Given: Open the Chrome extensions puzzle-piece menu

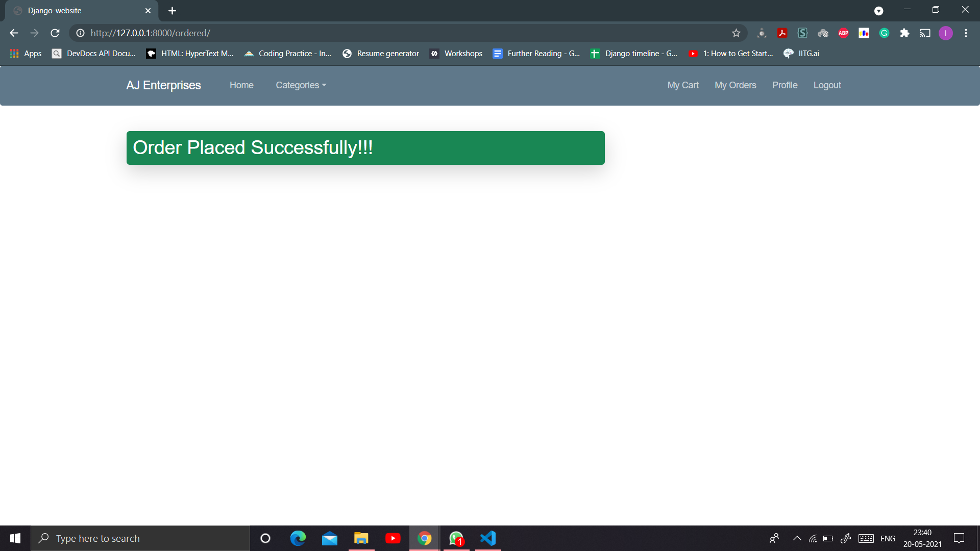Looking at the screenshot, I should click(905, 33).
